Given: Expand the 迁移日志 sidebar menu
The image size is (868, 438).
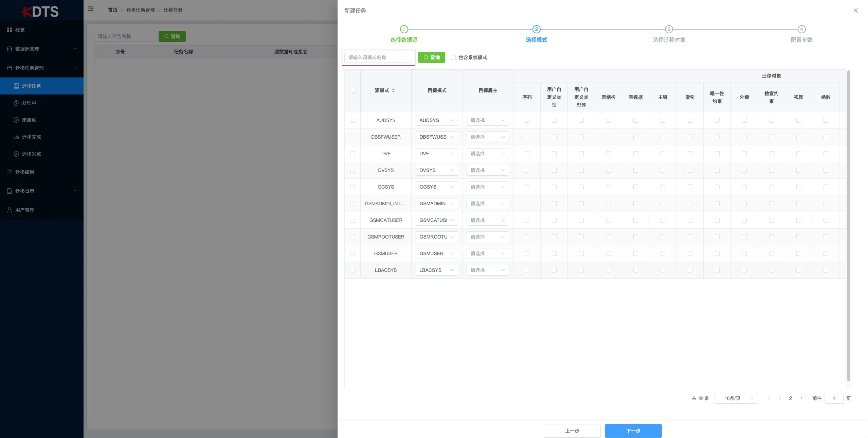Looking at the screenshot, I should (25, 191).
